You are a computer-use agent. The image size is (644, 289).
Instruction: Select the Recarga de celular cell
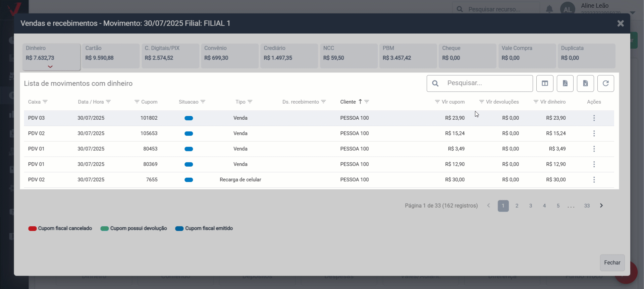click(x=240, y=180)
